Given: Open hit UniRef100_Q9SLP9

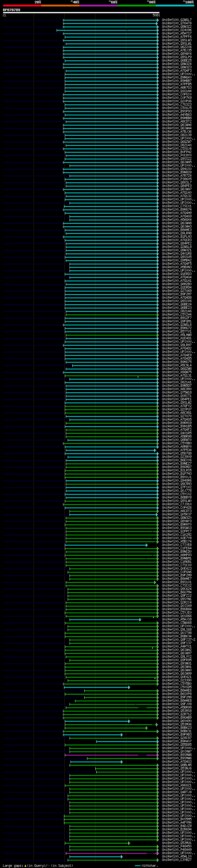Looking at the screenshot, I should (177, 57).
